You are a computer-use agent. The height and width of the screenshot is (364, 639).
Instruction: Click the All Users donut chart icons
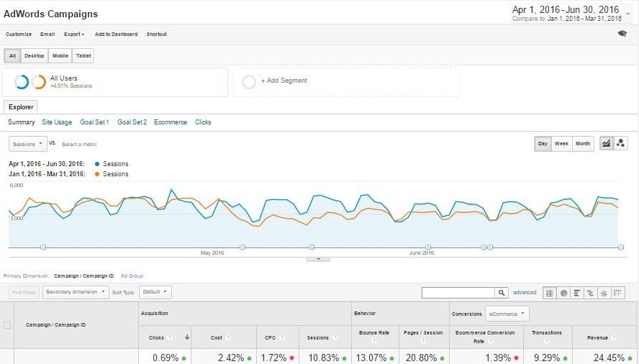click(30, 82)
